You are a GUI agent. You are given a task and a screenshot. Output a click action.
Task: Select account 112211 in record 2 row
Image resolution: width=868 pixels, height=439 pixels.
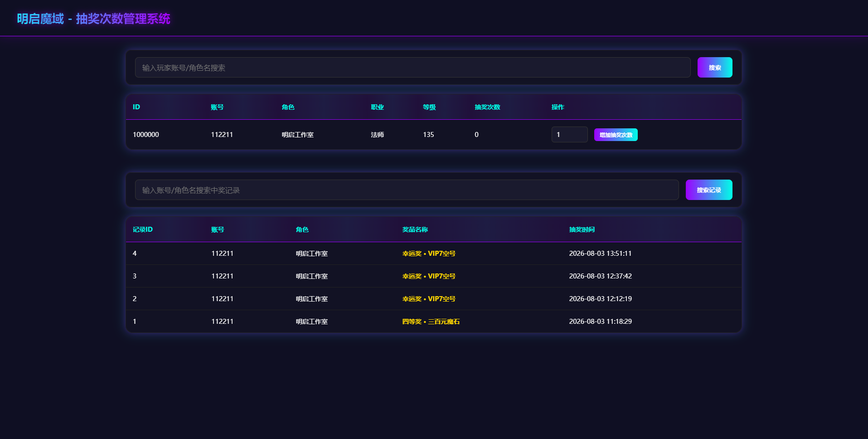point(223,299)
